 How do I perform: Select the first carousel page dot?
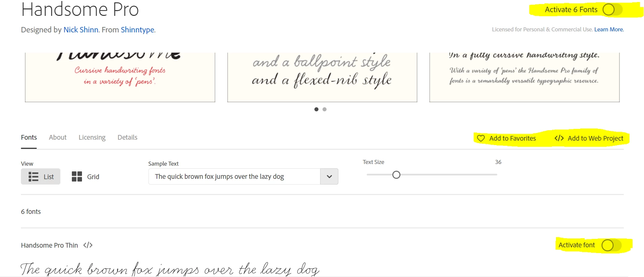[316, 109]
